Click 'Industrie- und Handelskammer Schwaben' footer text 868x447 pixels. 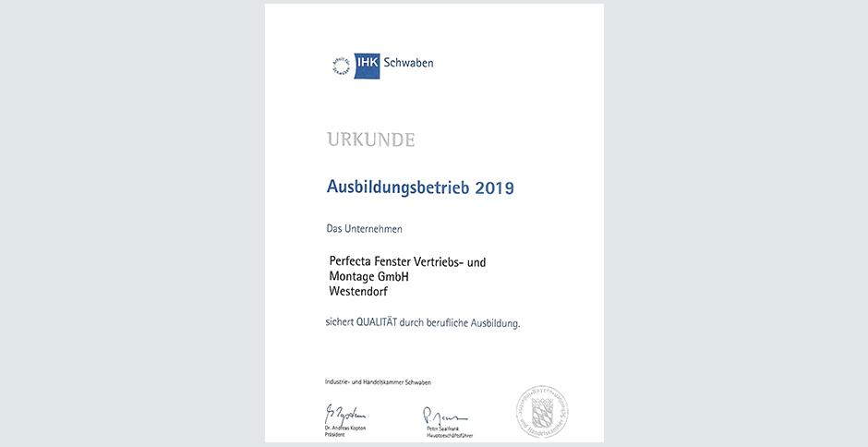379,382
